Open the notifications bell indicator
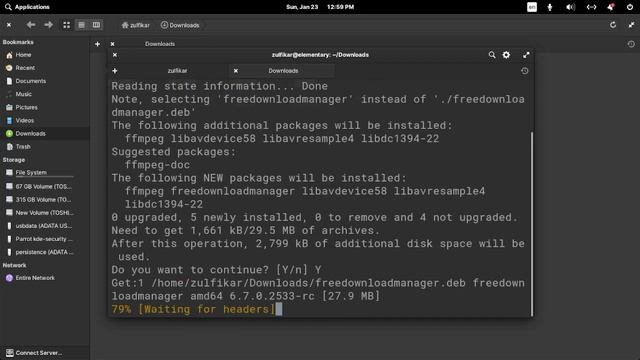The image size is (640, 360). click(x=611, y=7)
